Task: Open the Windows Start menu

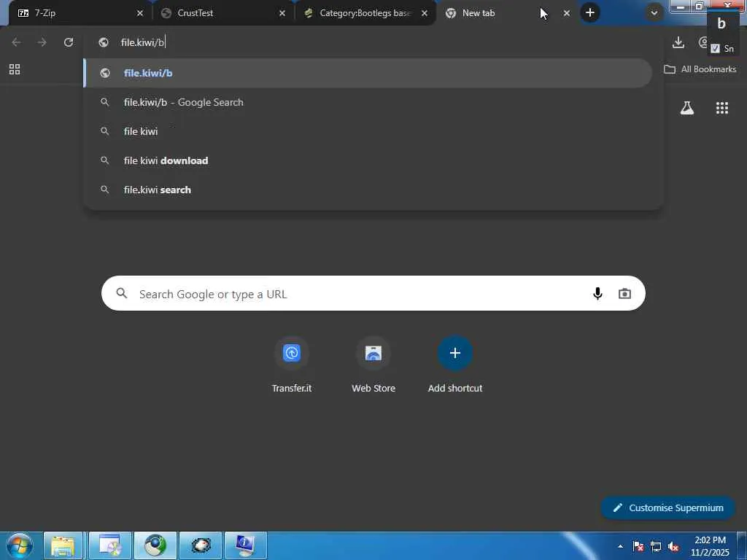Action: 20,545
